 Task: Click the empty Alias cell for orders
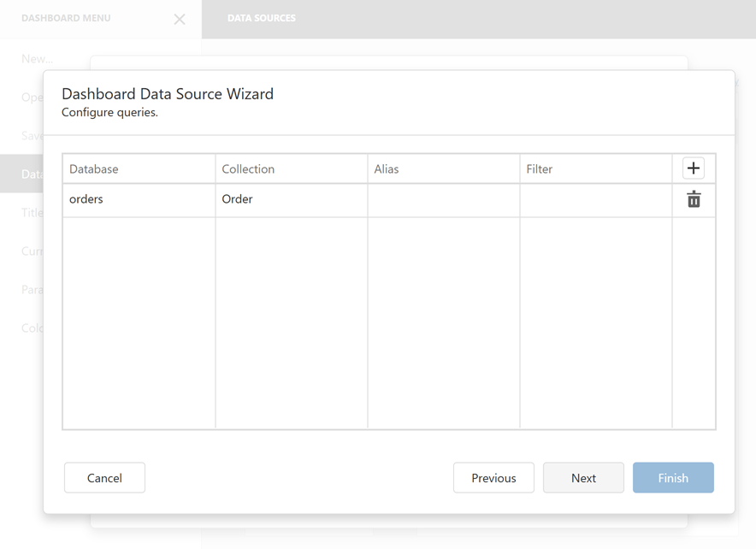click(x=443, y=199)
